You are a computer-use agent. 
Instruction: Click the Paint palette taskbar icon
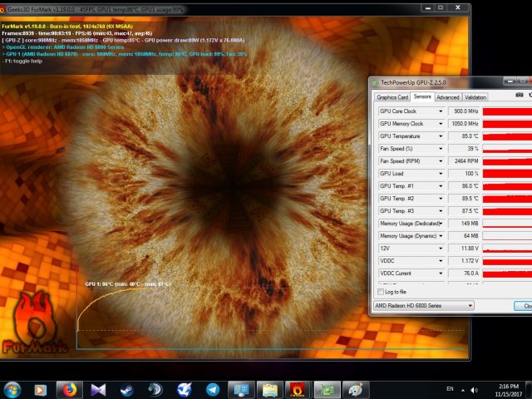pos(355,389)
